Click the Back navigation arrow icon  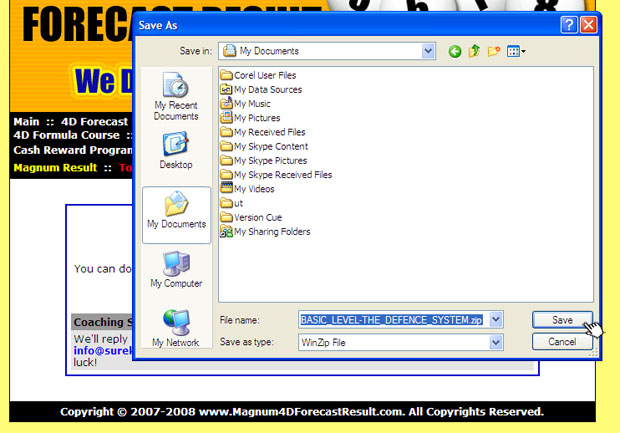coord(455,51)
